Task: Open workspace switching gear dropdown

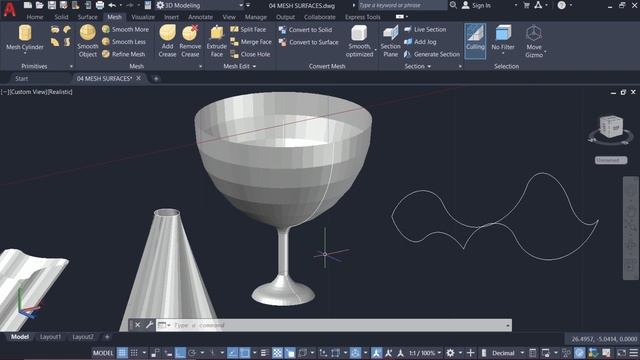Action: click(x=460, y=353)
